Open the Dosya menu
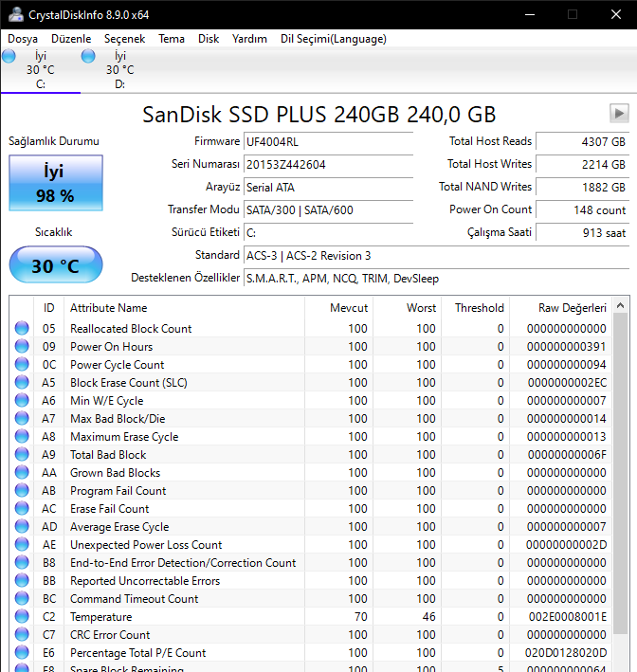The height and width of the screenshot is (672, 637). [24, 39]
